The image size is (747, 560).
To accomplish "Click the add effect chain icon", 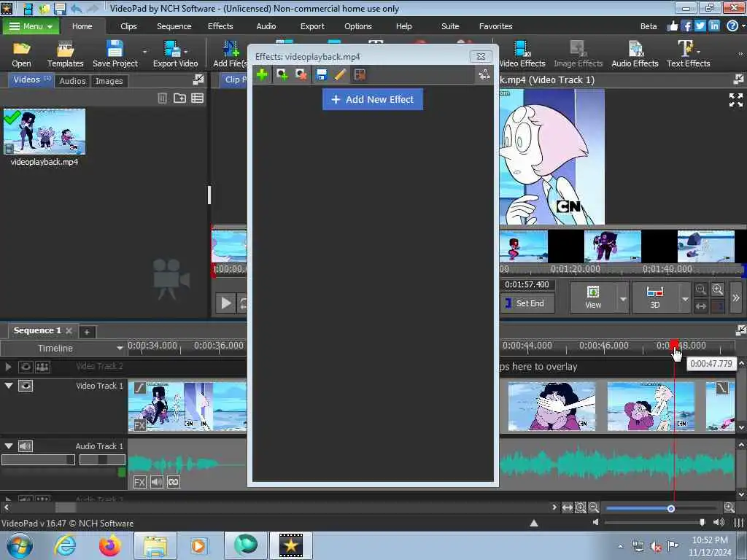I will [282, 74].
